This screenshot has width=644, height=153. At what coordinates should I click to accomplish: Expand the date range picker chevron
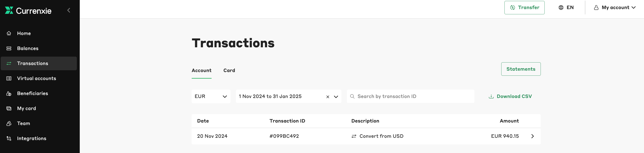336,97
